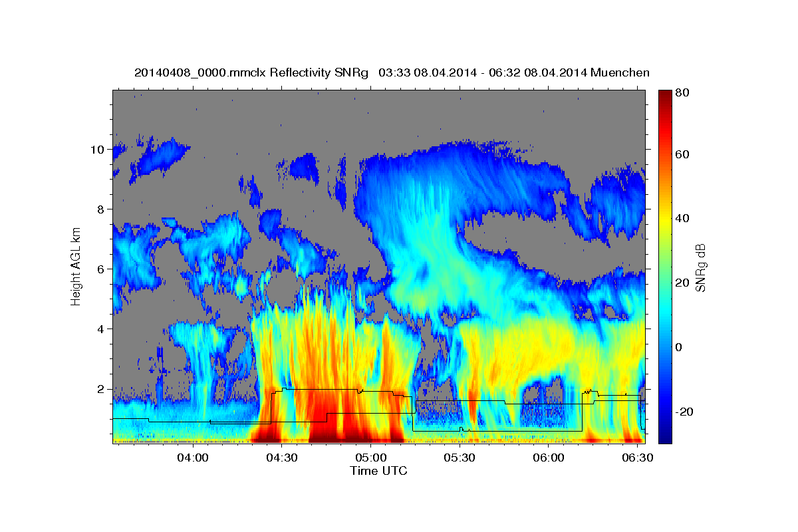This screenshot has height=532, width=798.
Task: Click the 04:00 time tick label
Action: 194,458
